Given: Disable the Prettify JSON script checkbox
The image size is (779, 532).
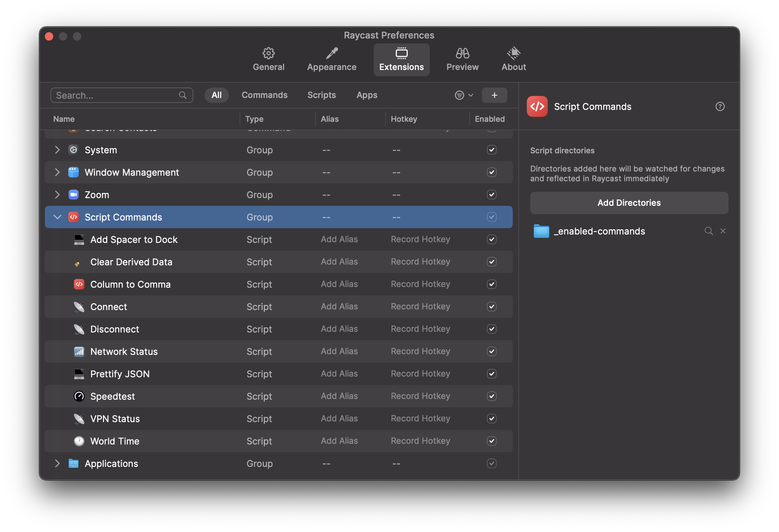Looking at the screenshot, I should [x=491, y=374].
